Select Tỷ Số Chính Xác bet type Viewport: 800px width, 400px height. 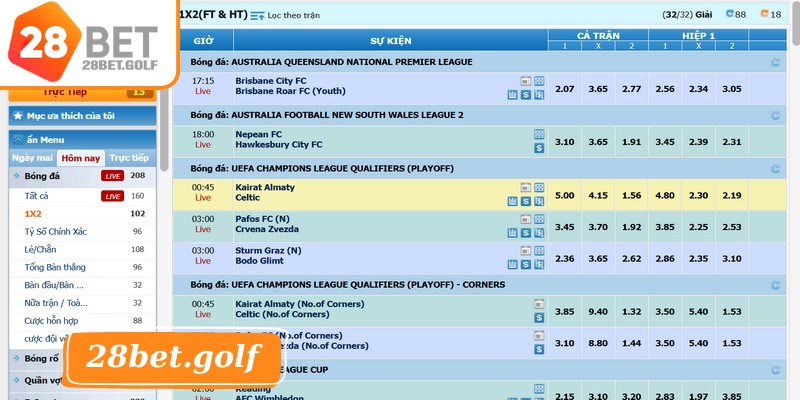(x=83, y=232)
